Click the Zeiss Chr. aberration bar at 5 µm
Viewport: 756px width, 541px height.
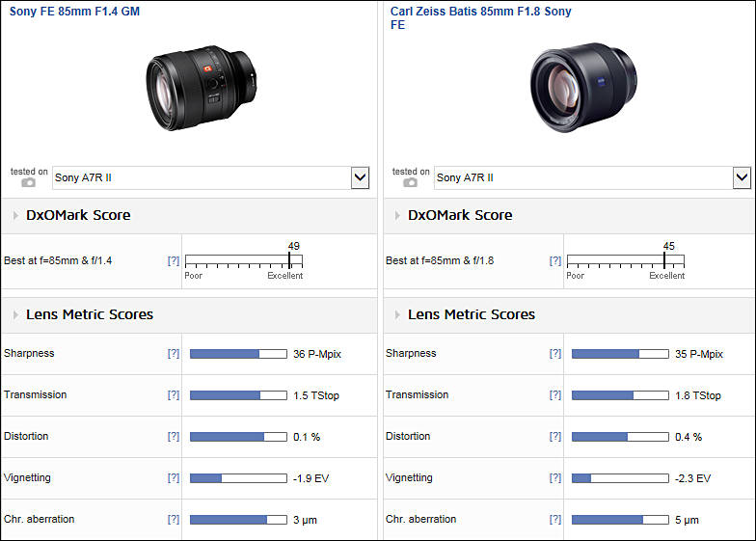click(x=621, y=520)
